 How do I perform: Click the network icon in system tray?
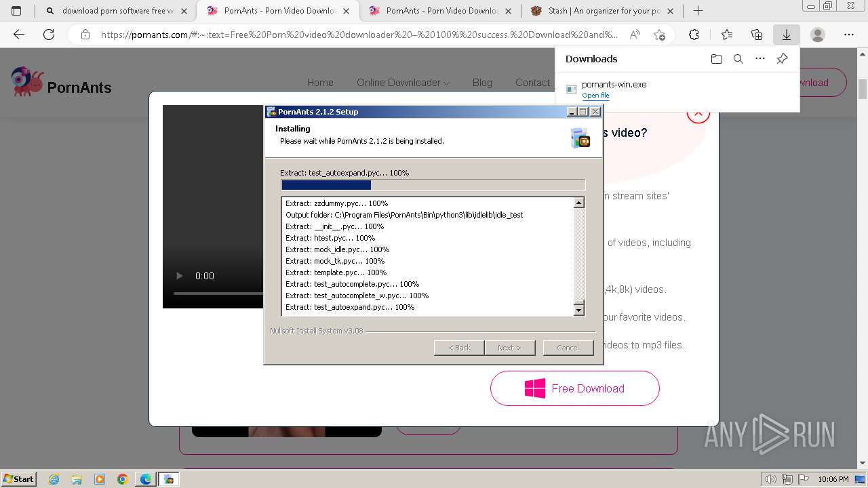787,479
